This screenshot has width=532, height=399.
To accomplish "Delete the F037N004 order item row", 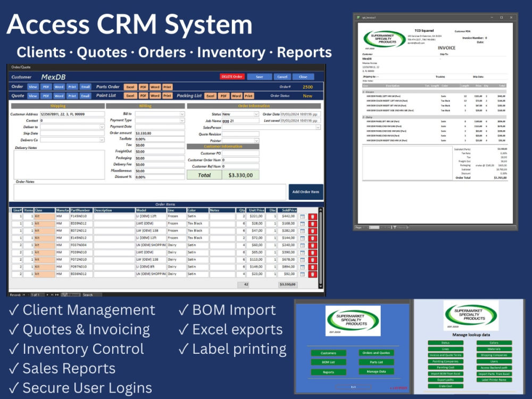I will click(312, 245).
